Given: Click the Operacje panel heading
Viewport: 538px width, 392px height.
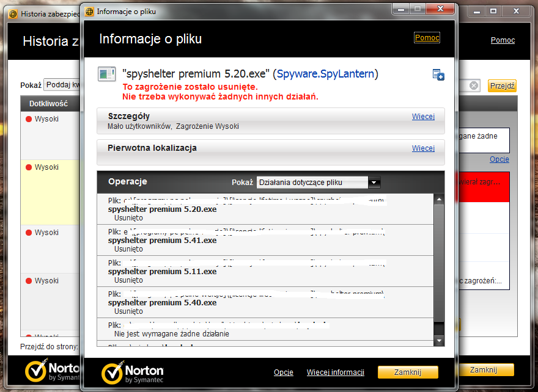Looking at the screenshot, I should click(x=128, y=181).
